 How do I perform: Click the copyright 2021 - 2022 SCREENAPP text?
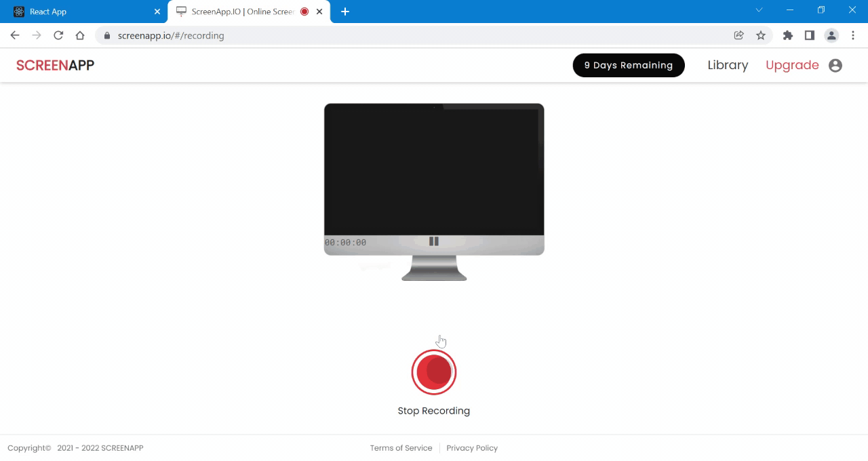75,448
